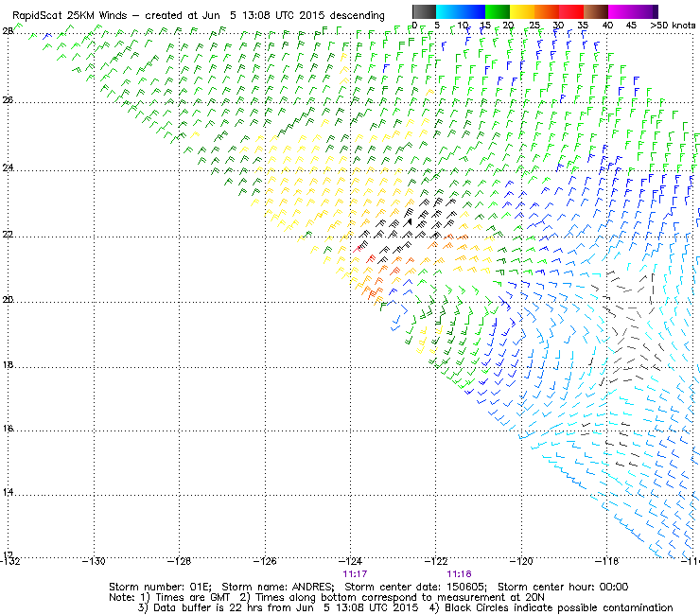700x615 pixels.
Task: Click the '>50 knots' legend label
Action: [x=673, y=26]
